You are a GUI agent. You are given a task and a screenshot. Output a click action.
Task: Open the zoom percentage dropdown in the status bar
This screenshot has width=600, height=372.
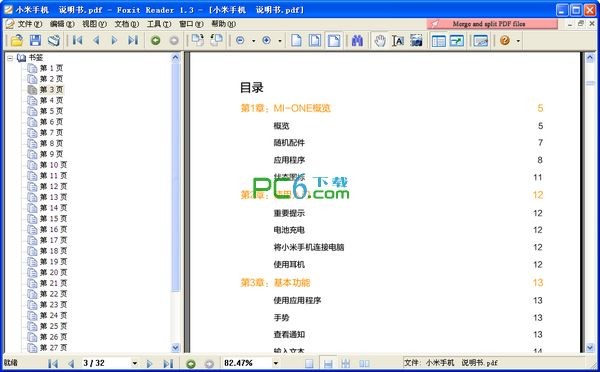click(276, 363)
